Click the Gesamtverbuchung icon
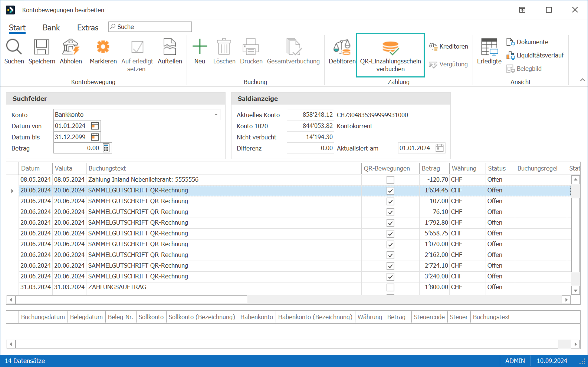This screenshot has height=367, width=588. coord(293,47)
